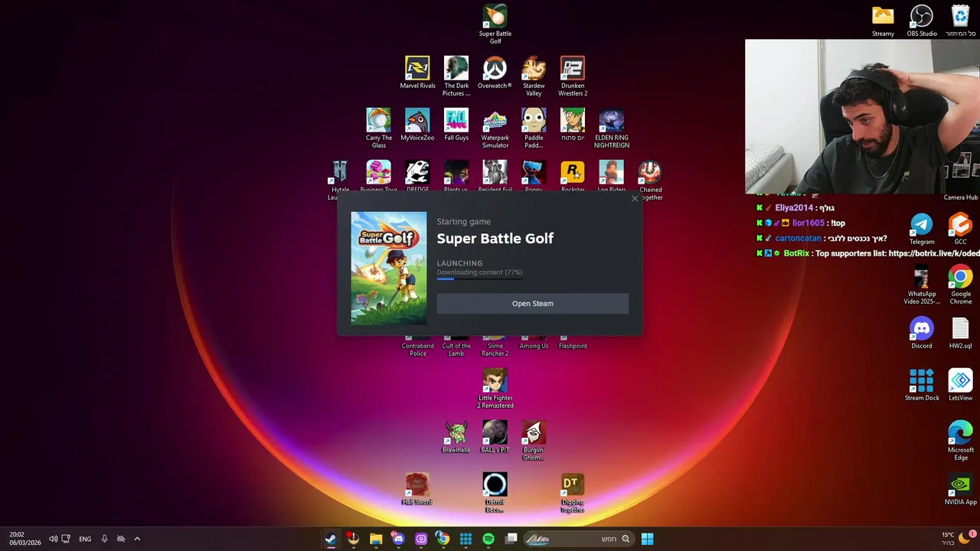The height and width of the screenshot is (551, 980).
Task: Select the Discord desktop icon
Action: (922, 333)
